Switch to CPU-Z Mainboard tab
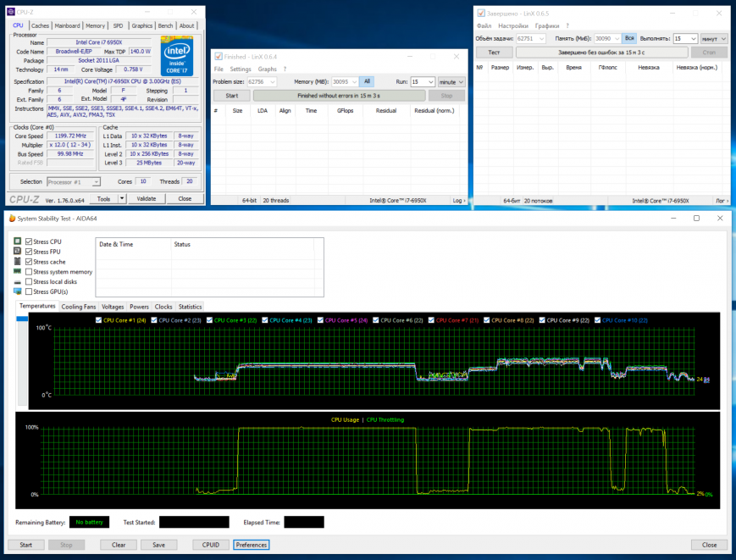Image resolution: width=736 pixels, height=560 pixels. click(x=67, y=25)
